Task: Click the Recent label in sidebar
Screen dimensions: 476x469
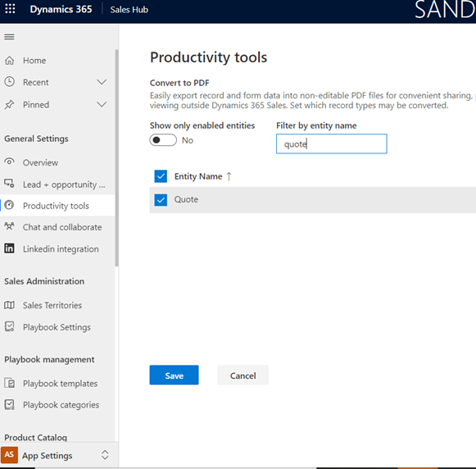Action: [x=36, y=82]
